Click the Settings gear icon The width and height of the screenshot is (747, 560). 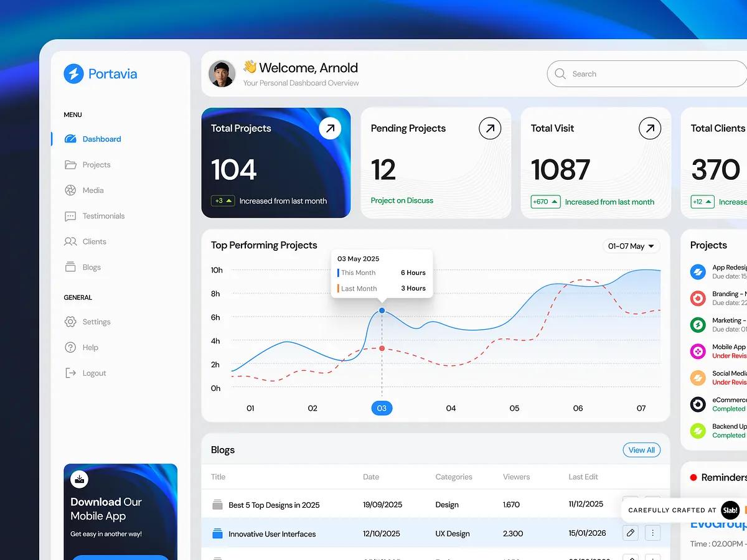click(70, 322)
